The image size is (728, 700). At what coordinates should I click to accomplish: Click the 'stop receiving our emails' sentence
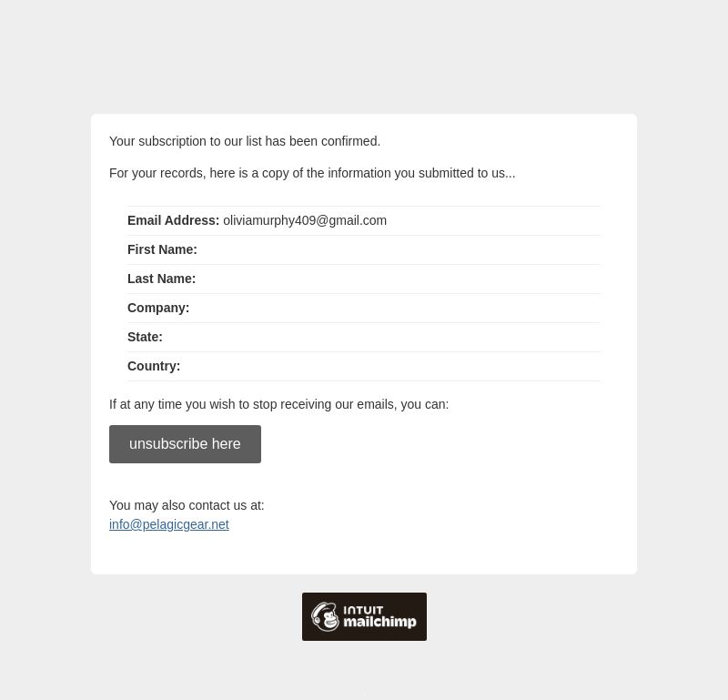279,404
